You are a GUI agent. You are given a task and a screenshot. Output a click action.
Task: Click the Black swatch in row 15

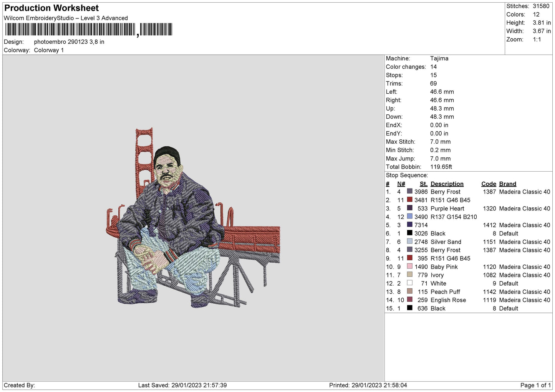[409, 308]
